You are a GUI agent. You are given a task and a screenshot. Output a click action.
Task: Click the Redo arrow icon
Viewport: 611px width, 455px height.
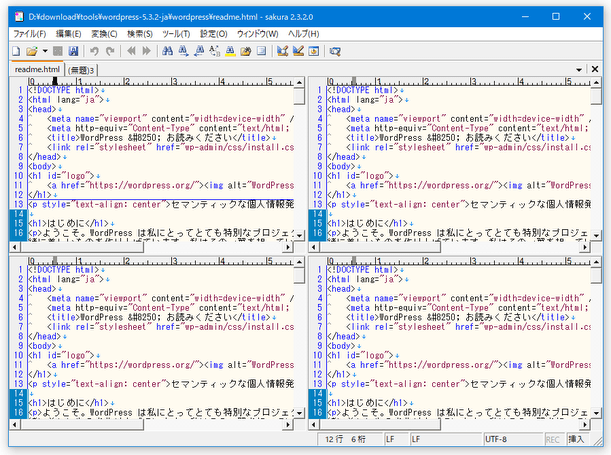(x=110, y=51)
